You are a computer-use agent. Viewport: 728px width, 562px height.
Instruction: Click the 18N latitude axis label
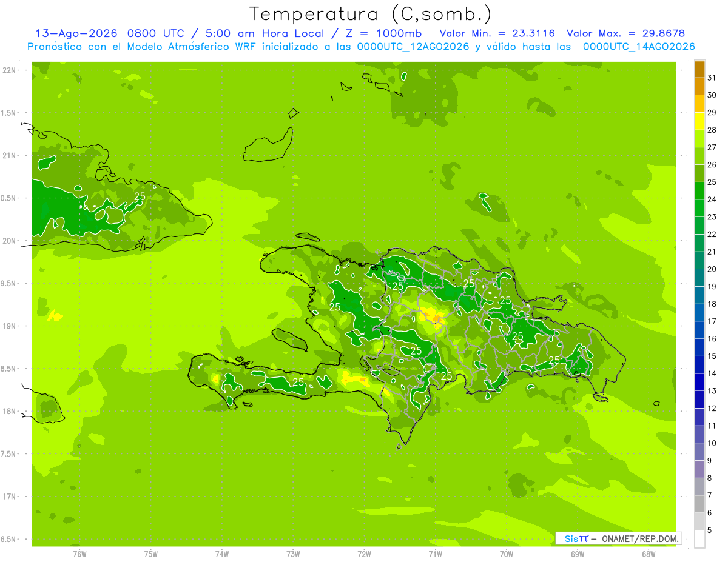(10, 412)
